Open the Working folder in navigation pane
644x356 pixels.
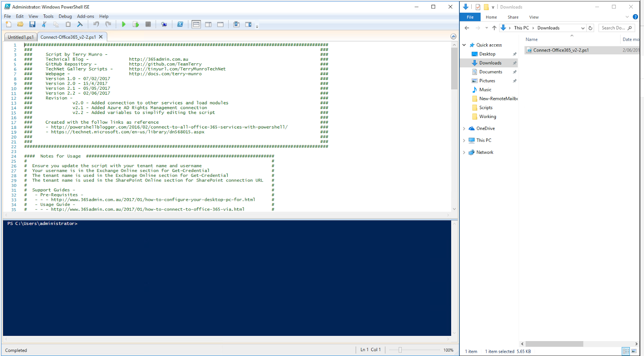[487, 116]
